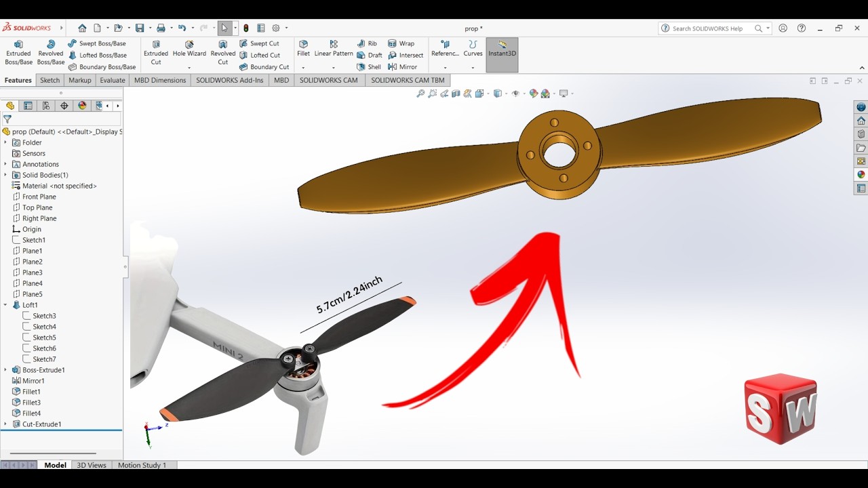Open Edit Appearance color ball in view toolbar
This screenshot has width=868, height=488.
coord(534,94)
